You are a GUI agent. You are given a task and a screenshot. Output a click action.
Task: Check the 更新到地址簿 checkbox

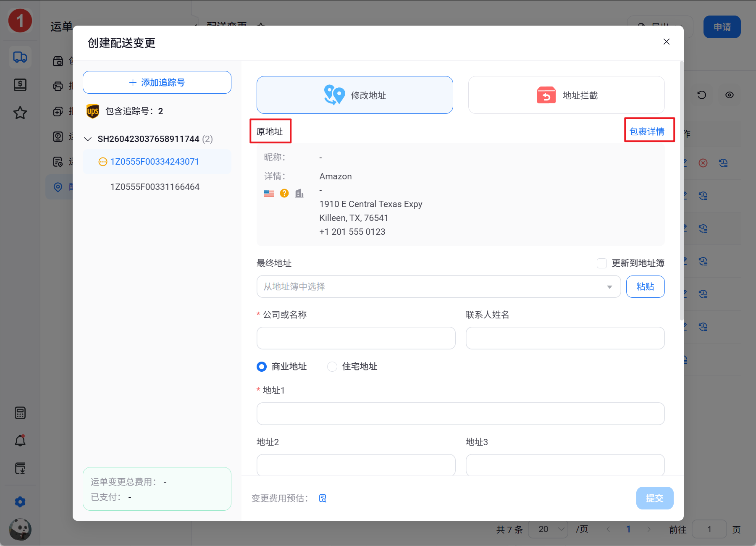point(602,263)
